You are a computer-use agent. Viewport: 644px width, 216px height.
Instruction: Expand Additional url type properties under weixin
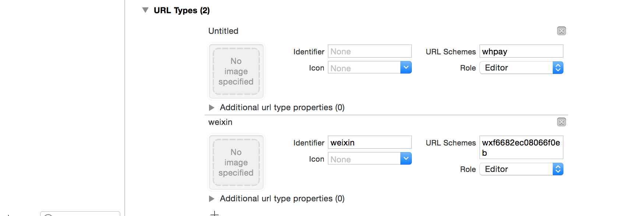pos(212,199)
